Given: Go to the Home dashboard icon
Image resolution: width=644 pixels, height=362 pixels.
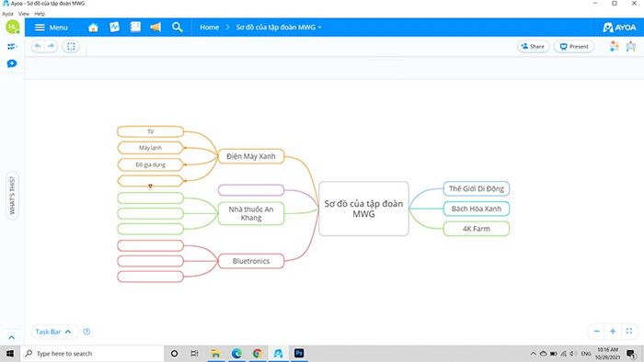Looking at the screenshot, I should click(x=93, y=28).
